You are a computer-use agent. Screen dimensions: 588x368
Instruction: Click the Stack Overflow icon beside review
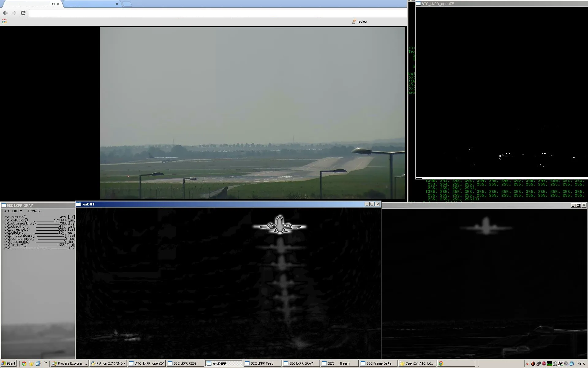(354, 21)
